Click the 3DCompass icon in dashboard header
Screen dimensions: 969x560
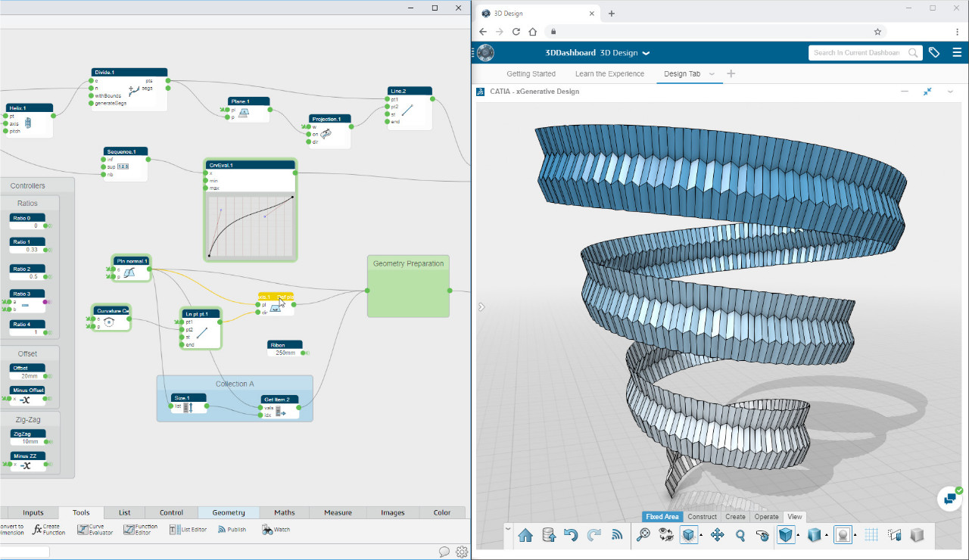pos(485,53)
